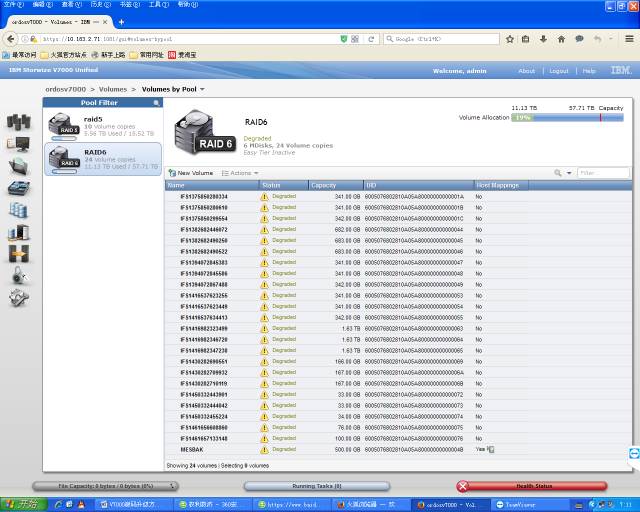Open the Volumes cylinders icon in sidebar

pyautogui.click(x=18, y=210)
